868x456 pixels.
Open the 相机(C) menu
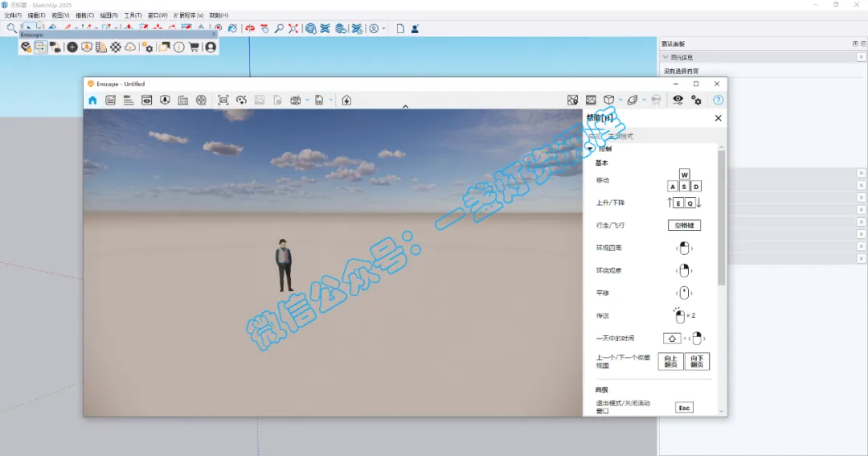click(x=84, y=15)
